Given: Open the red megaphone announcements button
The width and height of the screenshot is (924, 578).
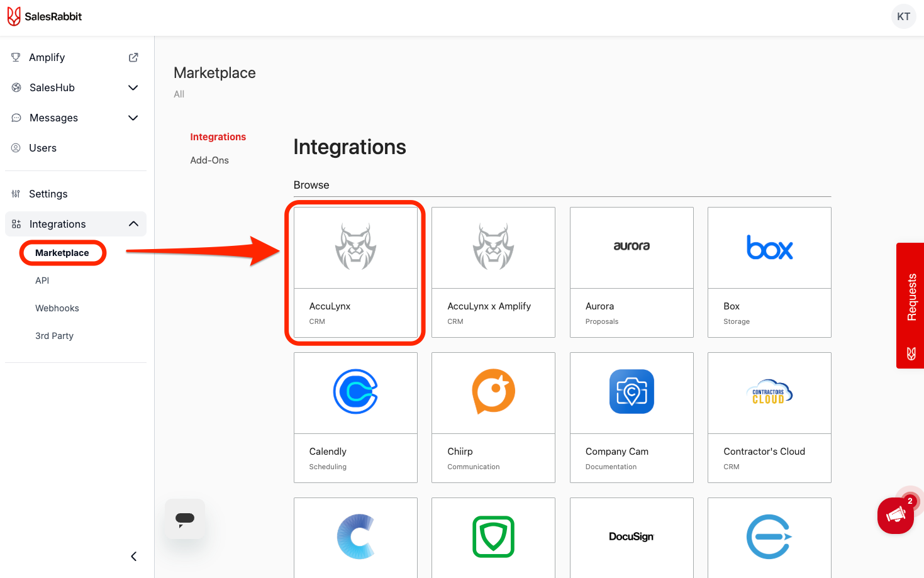Looking at the screenshot, I should coord(896,516).
